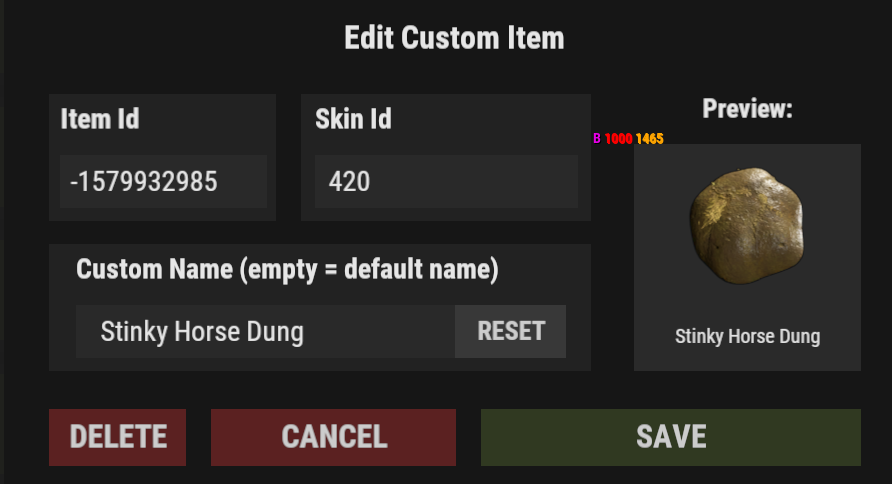The height and width of the screenshot is (484, 892).
Task: Click the red "1000" counter
Action: [x=618, y=139]
